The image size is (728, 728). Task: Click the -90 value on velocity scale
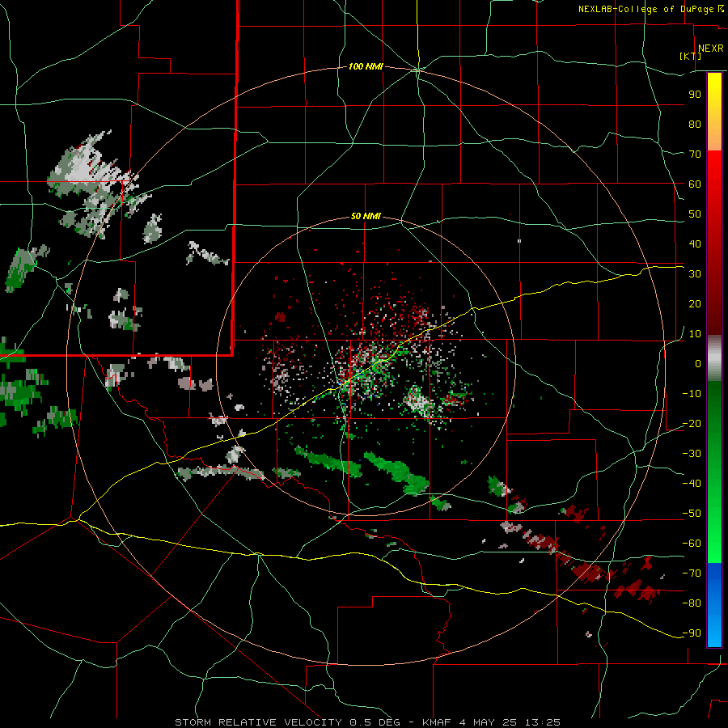(x=692, y=633)
